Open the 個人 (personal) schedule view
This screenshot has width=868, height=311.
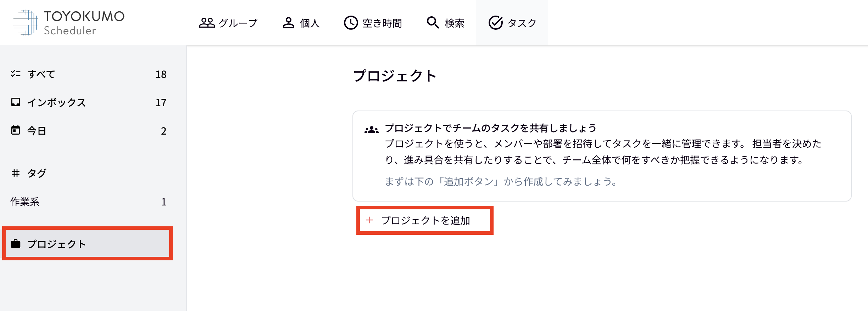coord(301,22)
